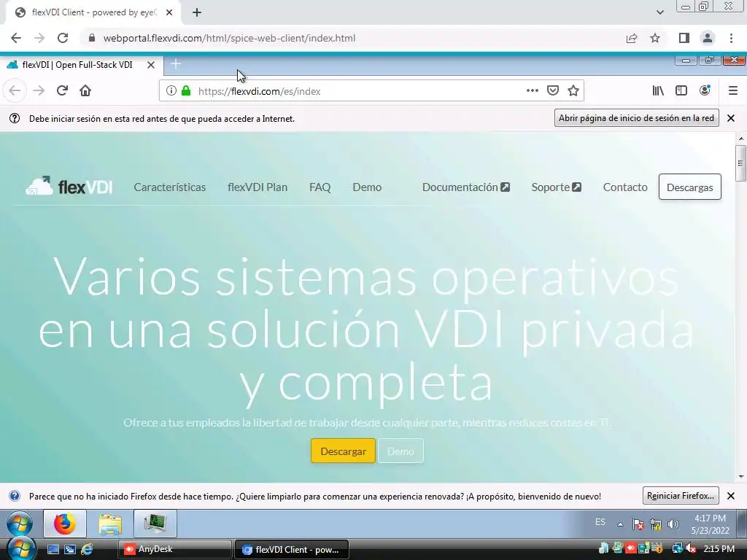Click local clock 2:15 PM
Image resolution: width=747 pixels, height=560 pixels.
click(719, 549)
